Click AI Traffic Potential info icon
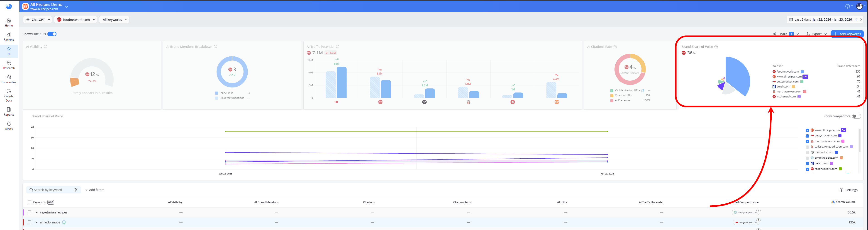This screenshot has width=868, height=230. point(337,47)
